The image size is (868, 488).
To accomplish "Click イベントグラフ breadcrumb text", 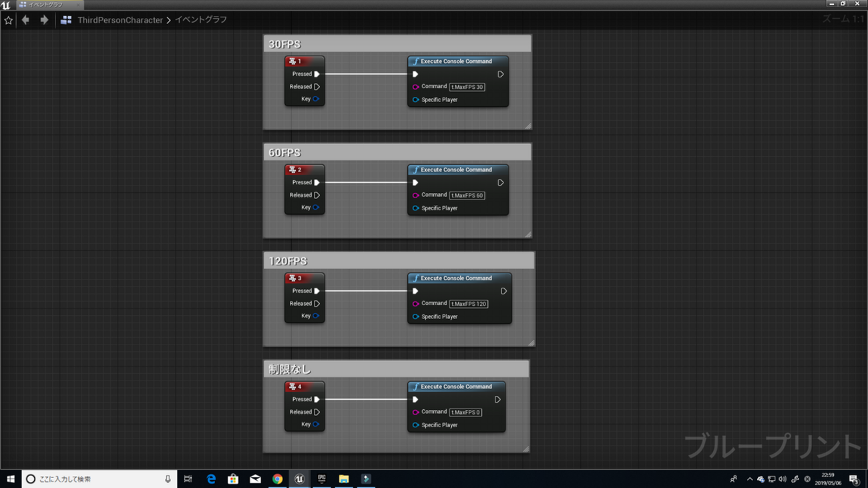I will tap(201, 20).
